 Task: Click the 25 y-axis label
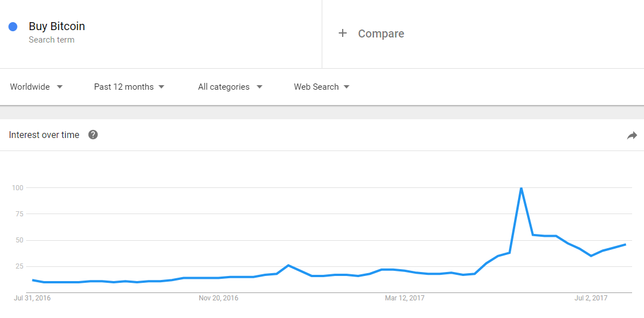(x=19, y=266)
